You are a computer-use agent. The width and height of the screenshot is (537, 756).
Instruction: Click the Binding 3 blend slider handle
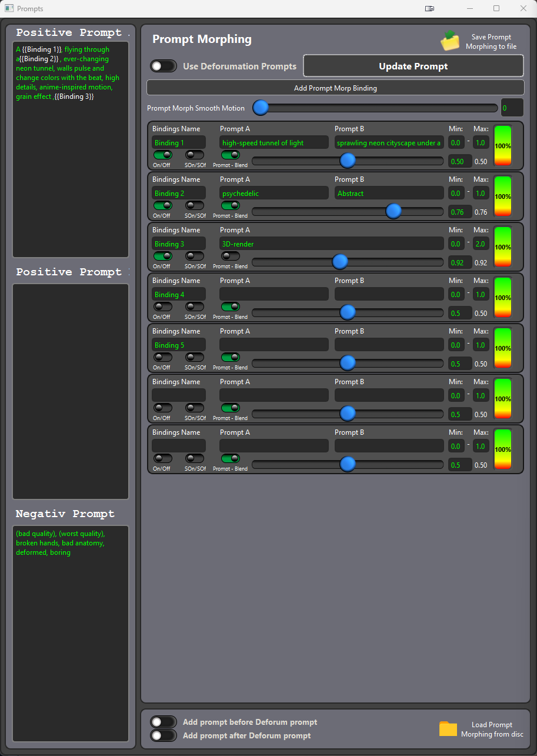click(x=339, y=262)
